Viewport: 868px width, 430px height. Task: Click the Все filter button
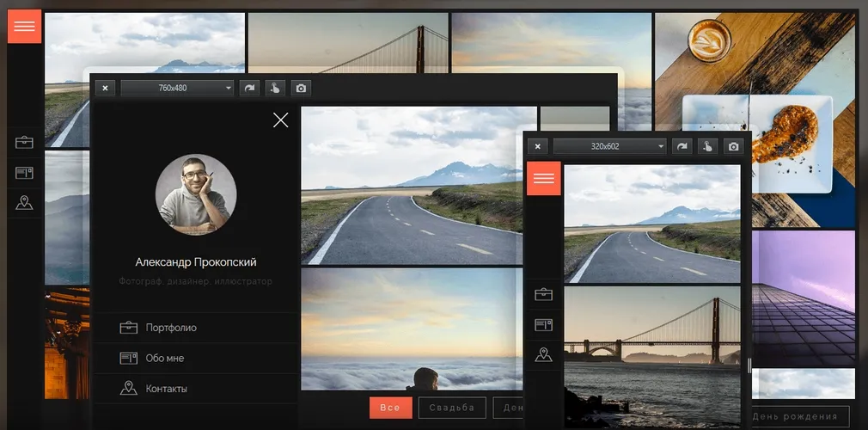point(390,408)
